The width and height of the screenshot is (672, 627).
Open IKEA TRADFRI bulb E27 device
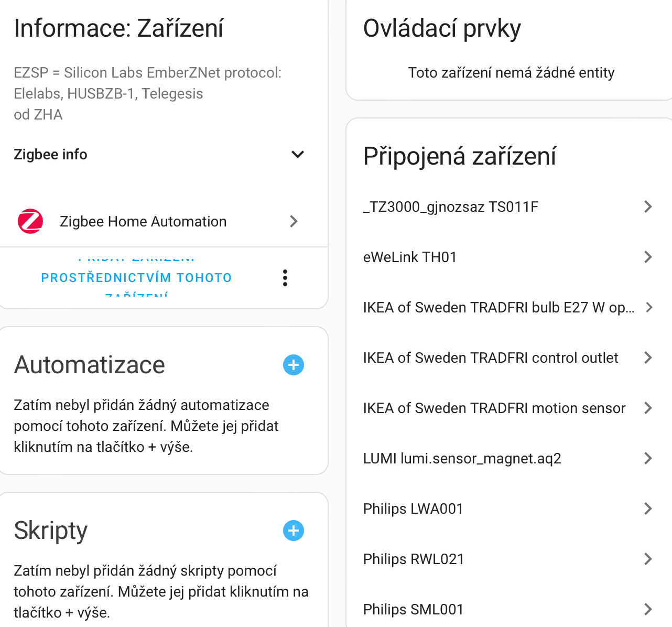click(x=498, y=307)
